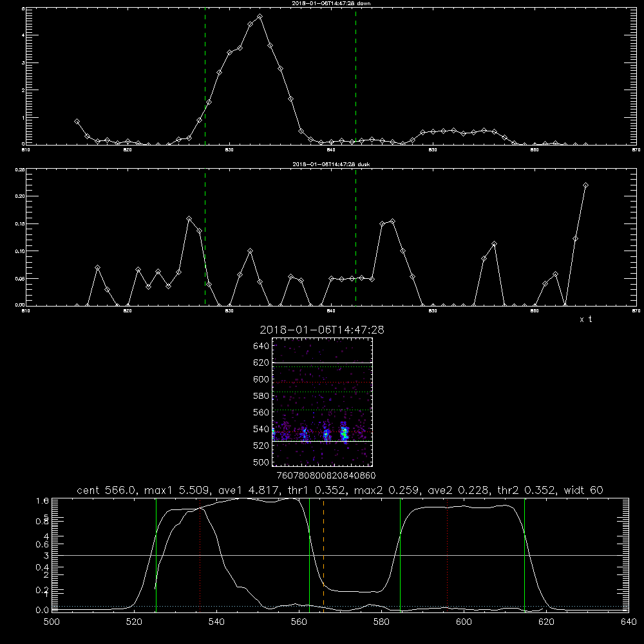This screenshot has height=644, width=644.
Task: Click the solid green vertical line near 585
Action: click(x=400, y=554)
